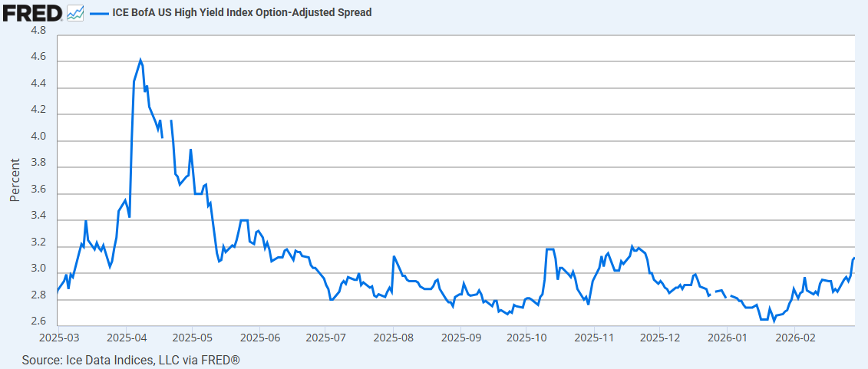Click the 2026-01 x-axis date label
The height and width of the screenshot is (369, 868).
pyautogui.click(x=728, y=337)
